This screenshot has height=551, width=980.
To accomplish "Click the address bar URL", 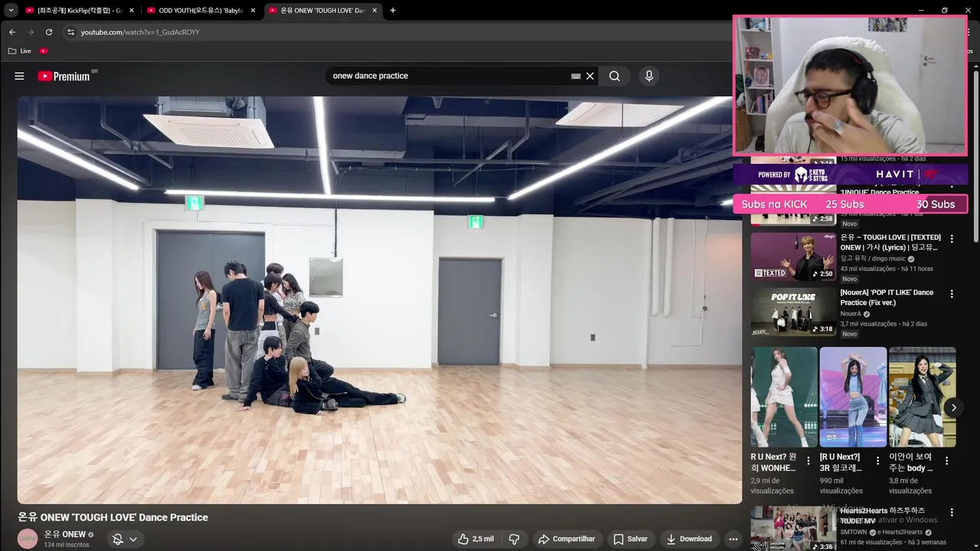I will [140, 32].
